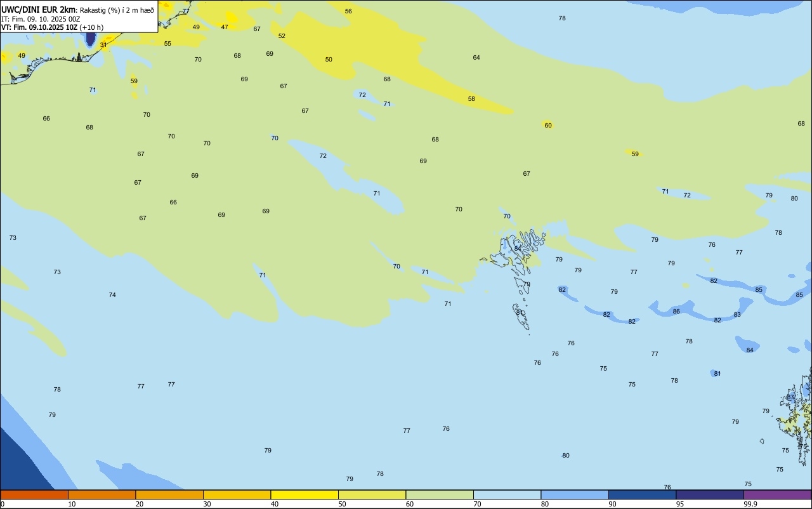
Task: Click the map value 58 in the yellow strip
Action: pos(471,99)
